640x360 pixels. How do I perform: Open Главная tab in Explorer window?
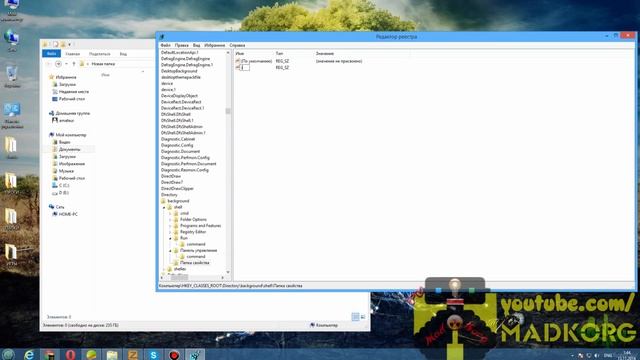tap(73, 54)
